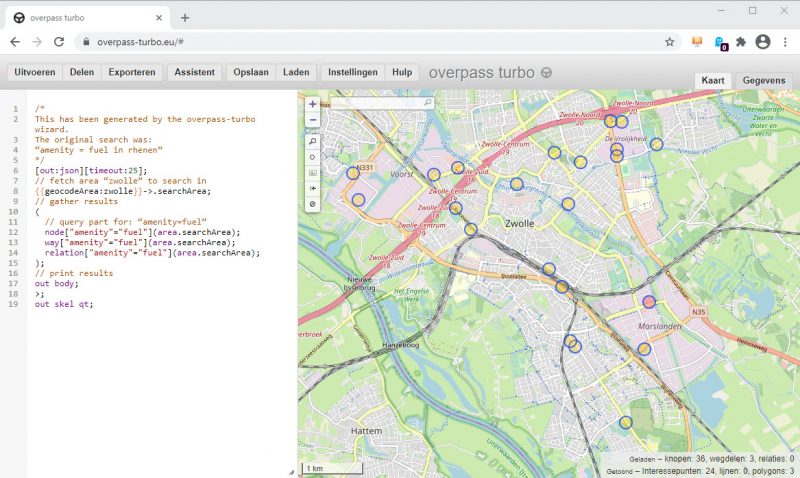The width and height of the screenshot is (800, 478).
Task: Click the fuel marker beside the N331 label
Action: [x=353, y=173]
